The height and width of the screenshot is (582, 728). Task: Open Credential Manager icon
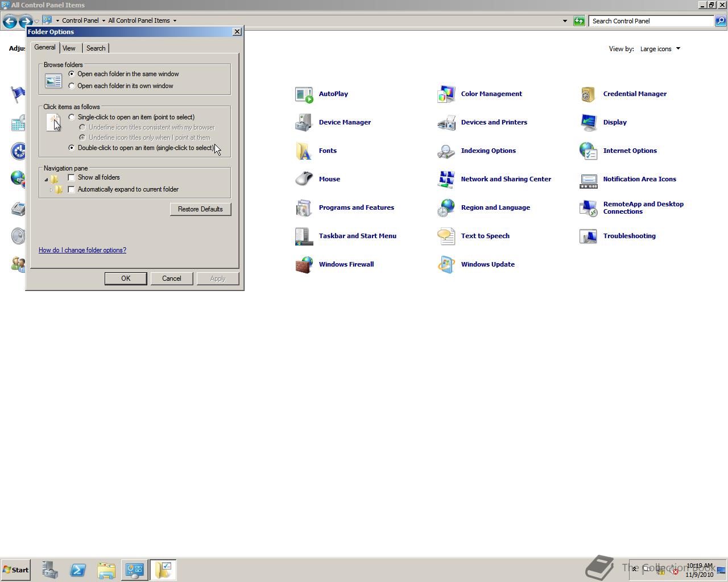click(x=589, y=94)
